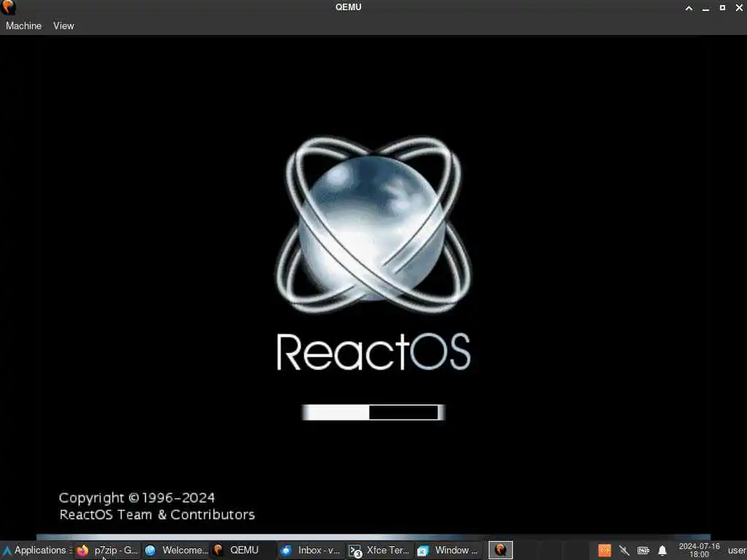Click the clock showing 2024-07-16 18:00

699,551
